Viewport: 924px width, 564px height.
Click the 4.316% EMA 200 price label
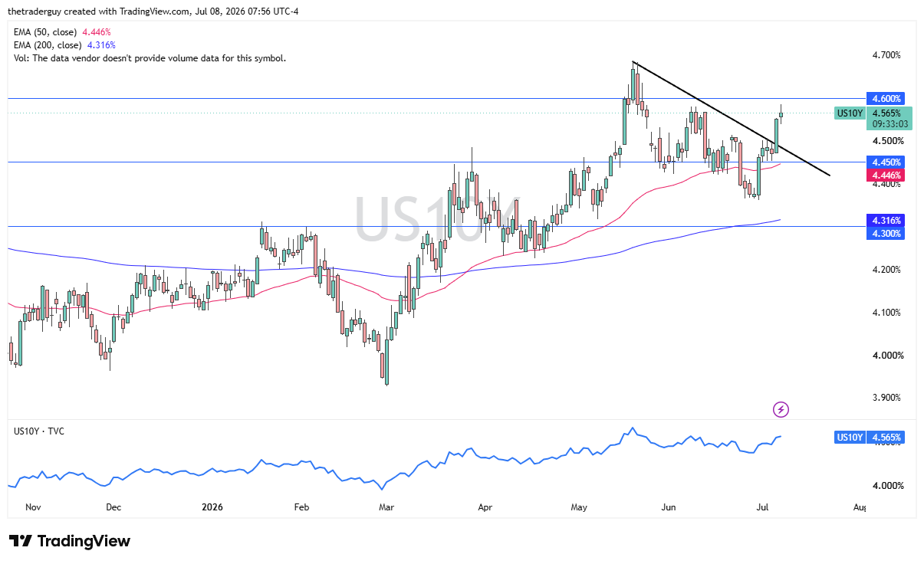coord(885,220)
